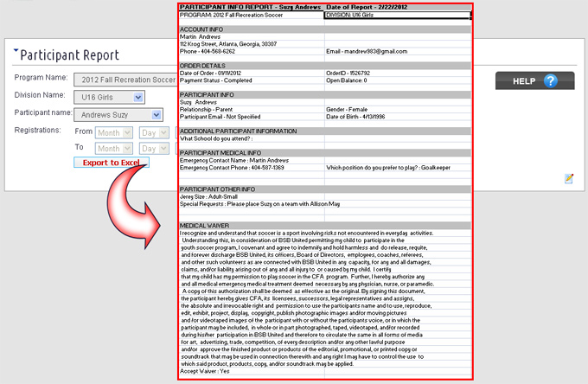588x384 pixels.
Task: Focus the Program Name field
Action: [125, 80]
